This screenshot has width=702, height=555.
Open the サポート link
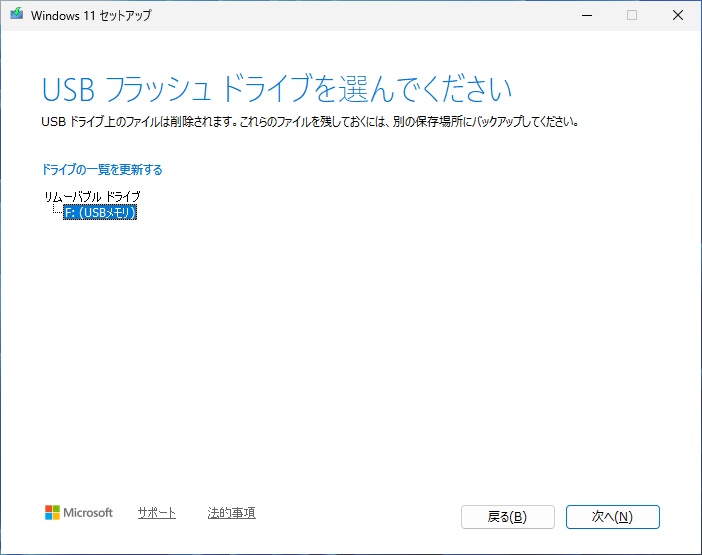coord(157,513)
